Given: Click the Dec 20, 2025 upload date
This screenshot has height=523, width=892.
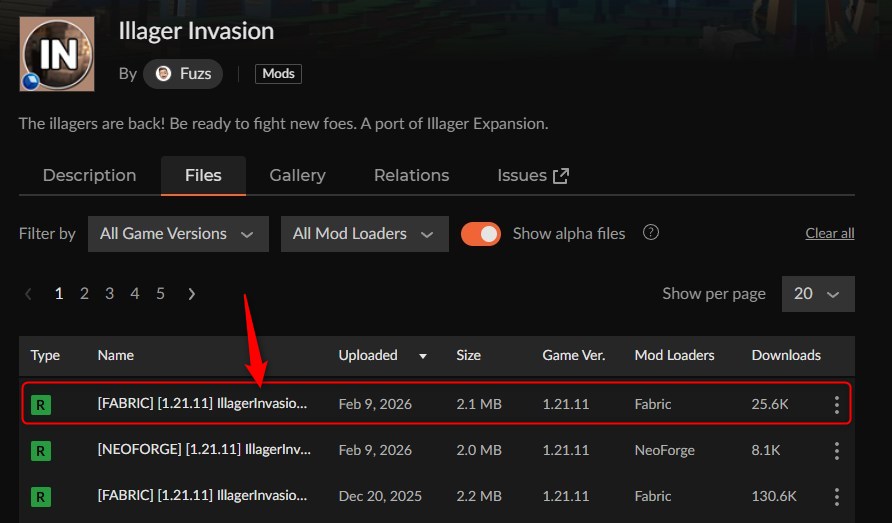Looking at the screenshot, I should 380,496.
